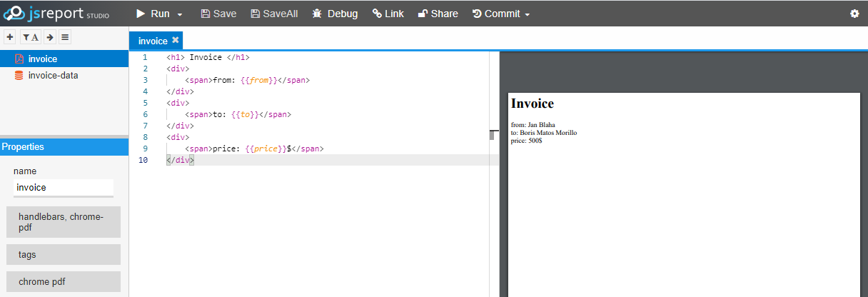868x297 pixels.
Task: Click the jsreport studio logo
Action: 57,13
